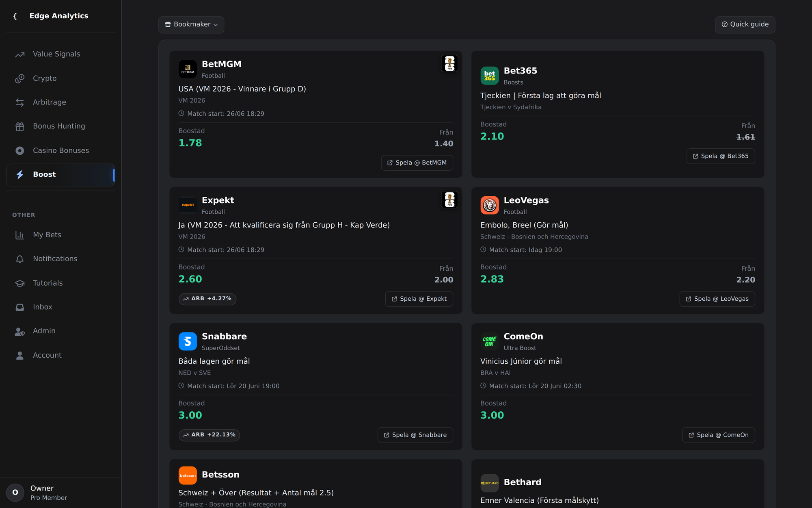The height and width of the screenshot is (508, 812).
Task: Open Account settings
Action: [x=60, y=355]
